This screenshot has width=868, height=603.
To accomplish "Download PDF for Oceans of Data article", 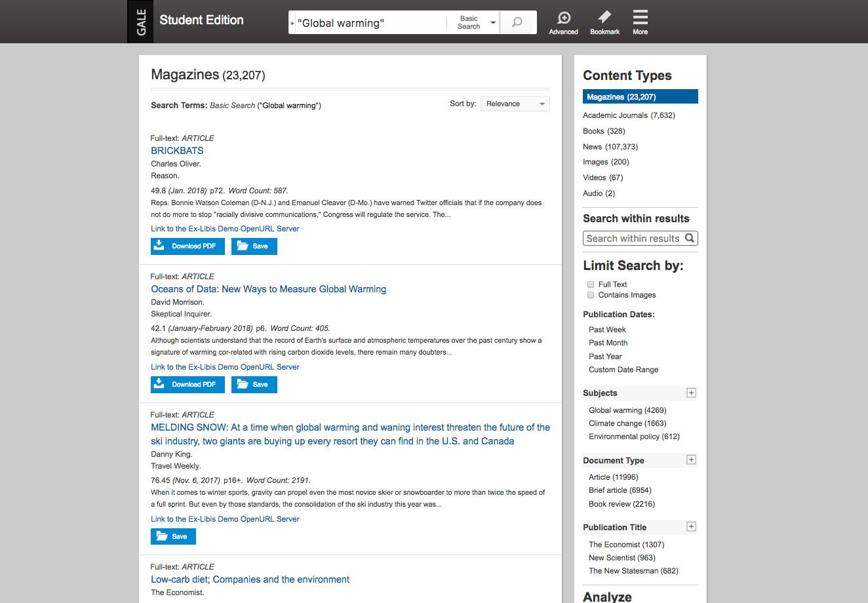I will click(x=187, y=385).
